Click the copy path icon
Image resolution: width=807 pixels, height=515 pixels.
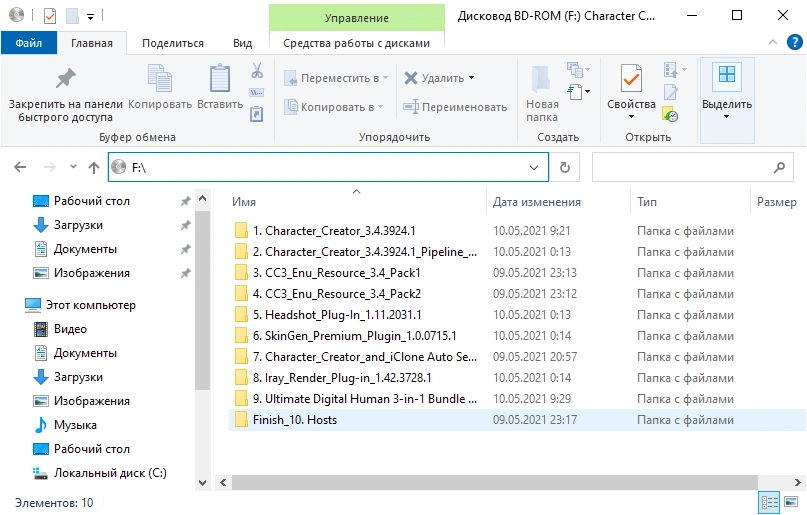(x=257, y=93)
